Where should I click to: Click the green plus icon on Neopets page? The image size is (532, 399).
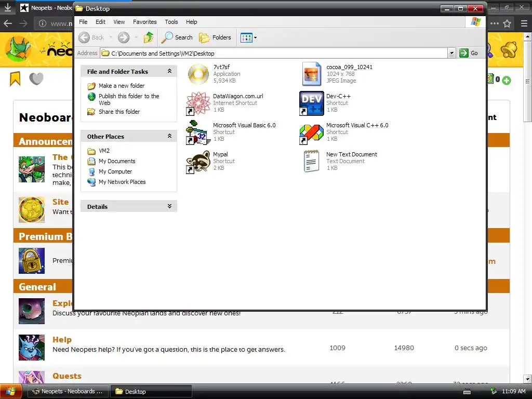coord(506,81)
